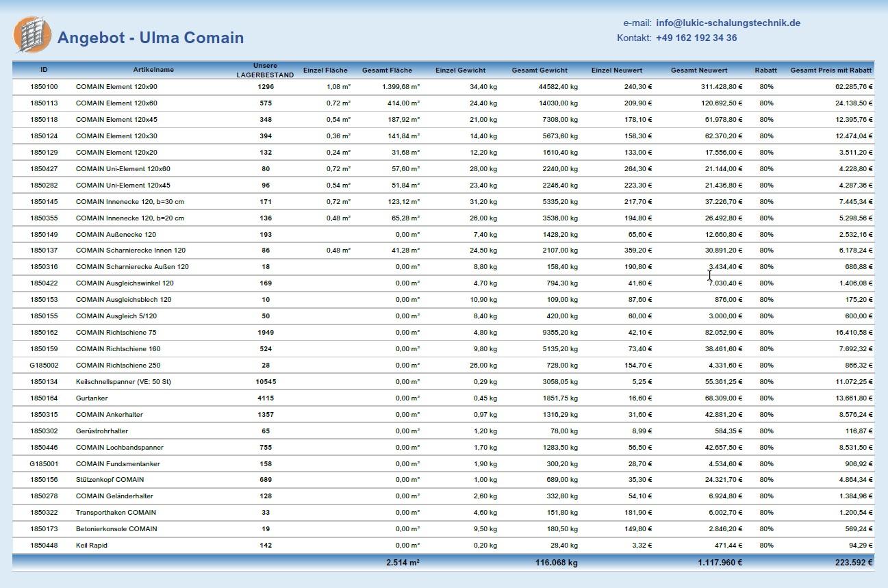Viewport: 888px width, 588px height.
Task: Click the 'Keil Rapid' article name
Action: point(92,545)
